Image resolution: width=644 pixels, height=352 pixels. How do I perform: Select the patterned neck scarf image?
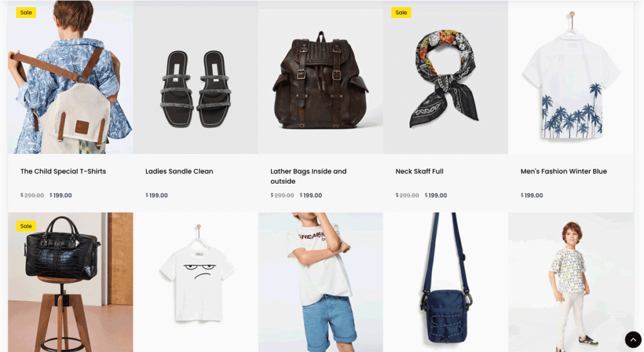446,77
